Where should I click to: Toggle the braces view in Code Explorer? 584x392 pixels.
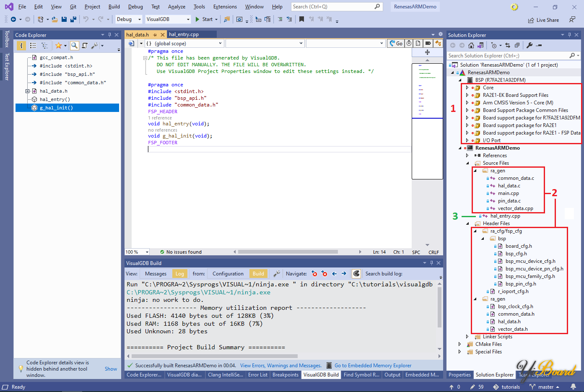coord(21,45)
